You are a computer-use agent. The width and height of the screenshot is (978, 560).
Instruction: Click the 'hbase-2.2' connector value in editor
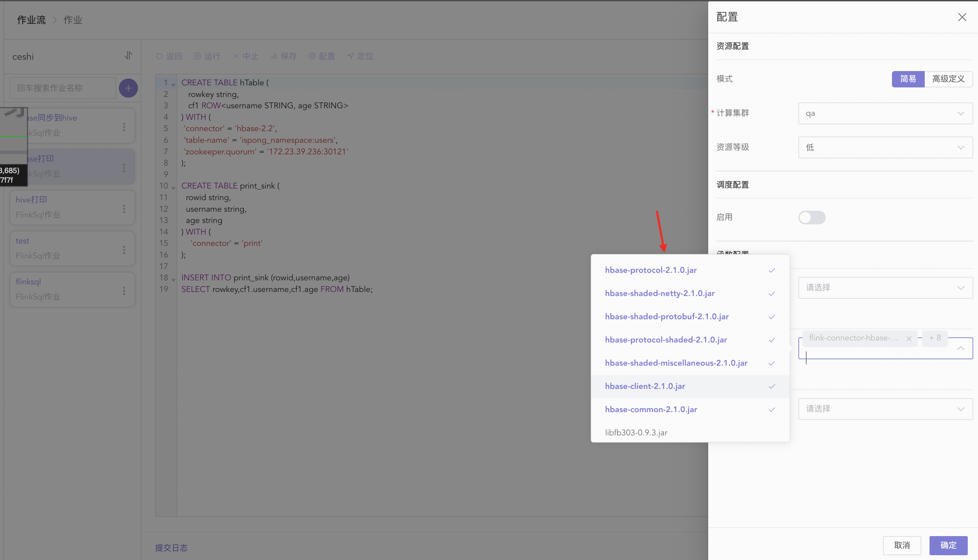(255, 128)
